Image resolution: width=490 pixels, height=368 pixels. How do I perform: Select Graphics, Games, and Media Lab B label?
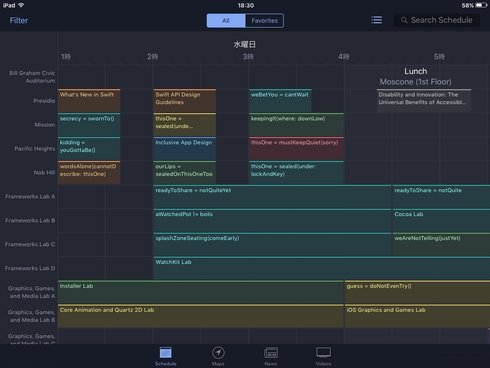pyautogui.click(x=32, y=316)
